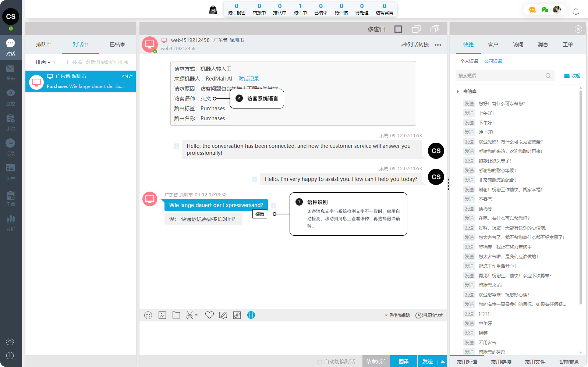Open the notification bell
The width and height of the screenshot is (588, 367).
pos(576,11)
